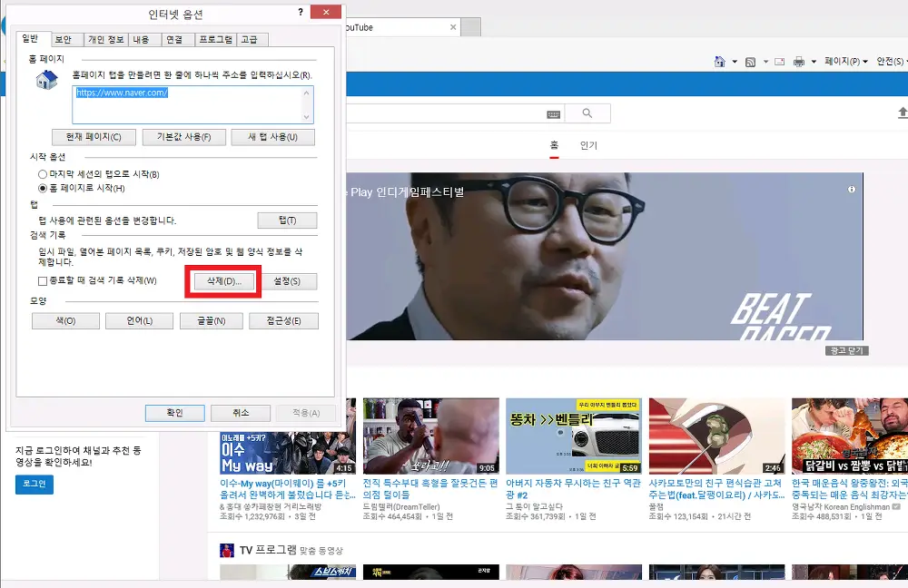Open the TV 프로그램 section heading
This screenshot has height=588, width=908.
[268, 551]
